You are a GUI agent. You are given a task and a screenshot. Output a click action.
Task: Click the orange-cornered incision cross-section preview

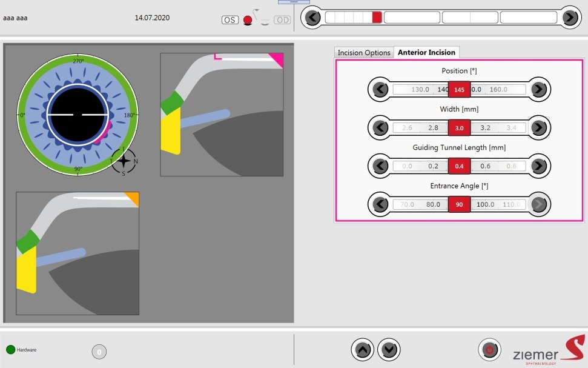[x=78, y=253]
